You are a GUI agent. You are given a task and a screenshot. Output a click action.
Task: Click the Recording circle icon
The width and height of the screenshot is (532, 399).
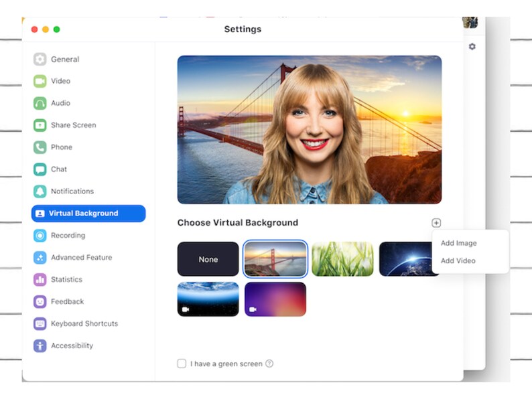(40, 235)
